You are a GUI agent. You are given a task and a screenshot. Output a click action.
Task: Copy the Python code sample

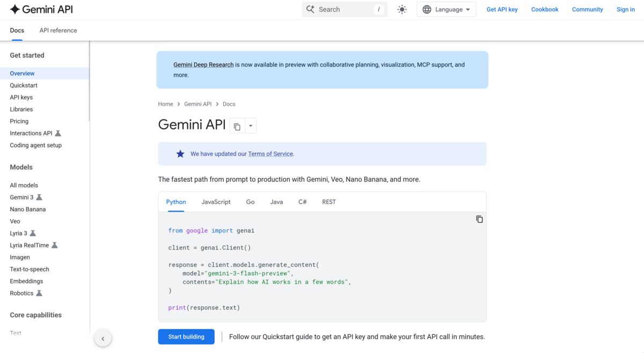(x=479, y=219)
